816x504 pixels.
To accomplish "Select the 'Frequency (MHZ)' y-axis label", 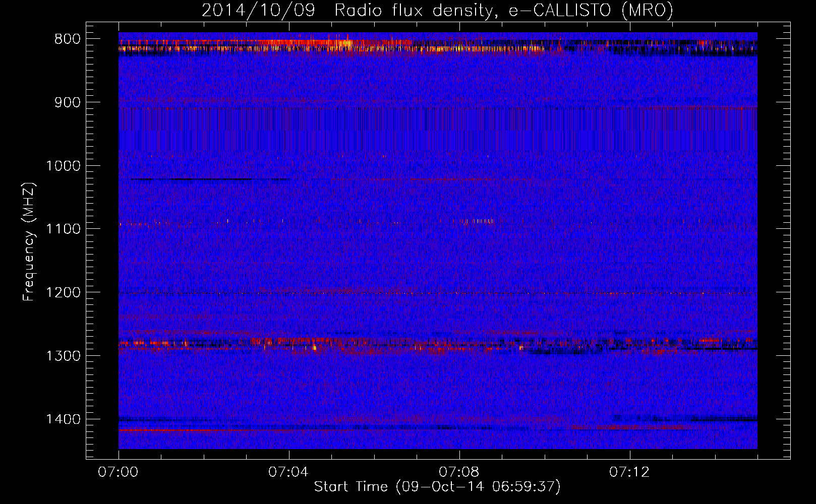I will pyautogui.click(x=29, y=242).
